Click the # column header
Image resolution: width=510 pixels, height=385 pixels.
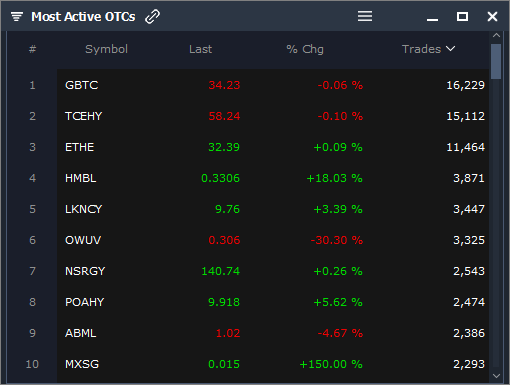click(x=32, y=49)
